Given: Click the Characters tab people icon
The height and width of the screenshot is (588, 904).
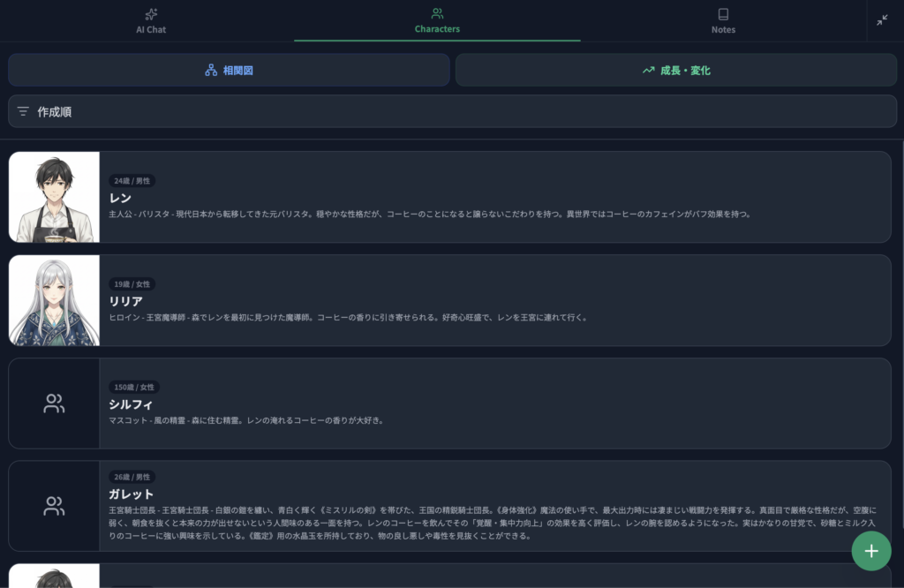Looking at the screenshot, I should pyautogui.click(x=437, y=14).
